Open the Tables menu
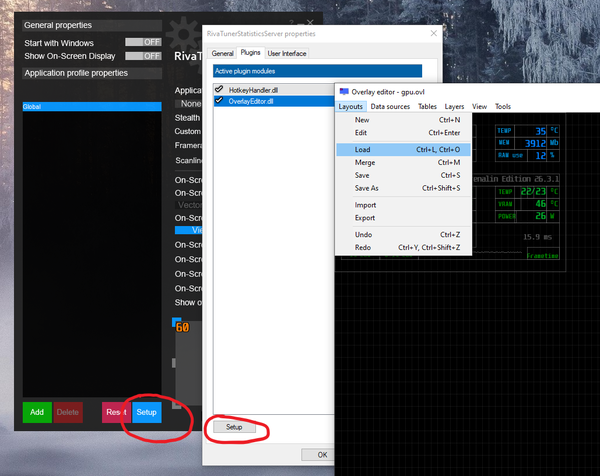Viewport: 600px width, 476px height. [427, 106]
